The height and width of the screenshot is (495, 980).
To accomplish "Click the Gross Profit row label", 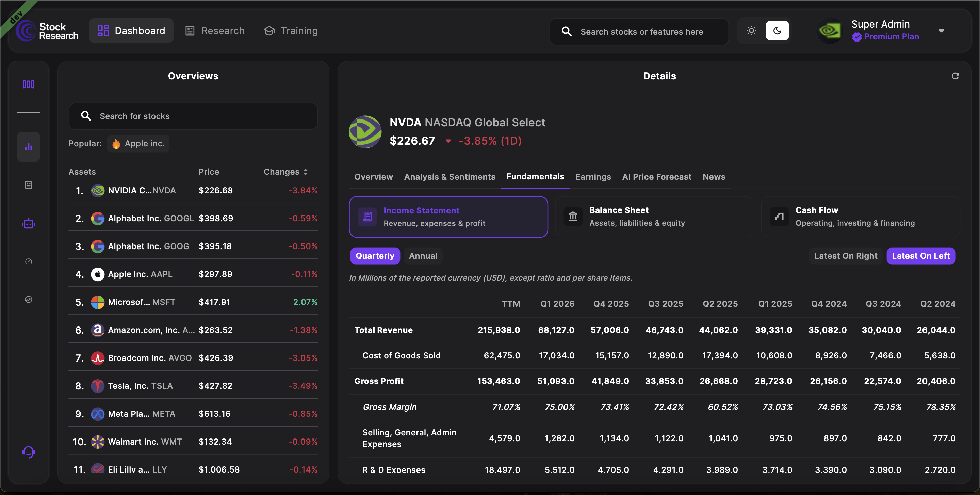I will [379, 381].
